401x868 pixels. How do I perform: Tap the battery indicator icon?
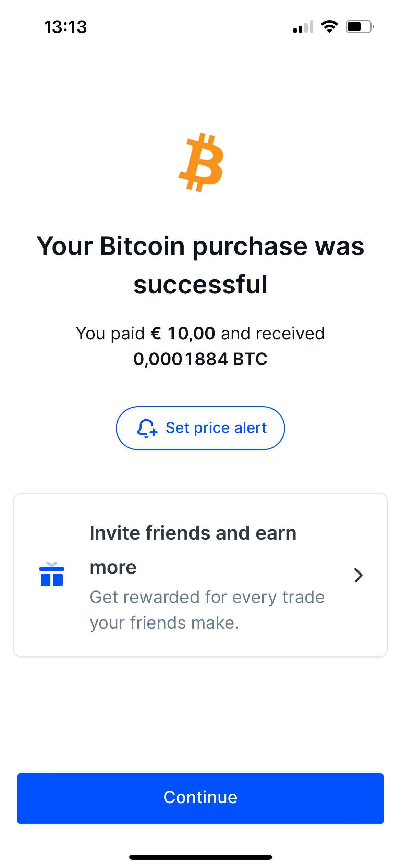coord(360,26)
